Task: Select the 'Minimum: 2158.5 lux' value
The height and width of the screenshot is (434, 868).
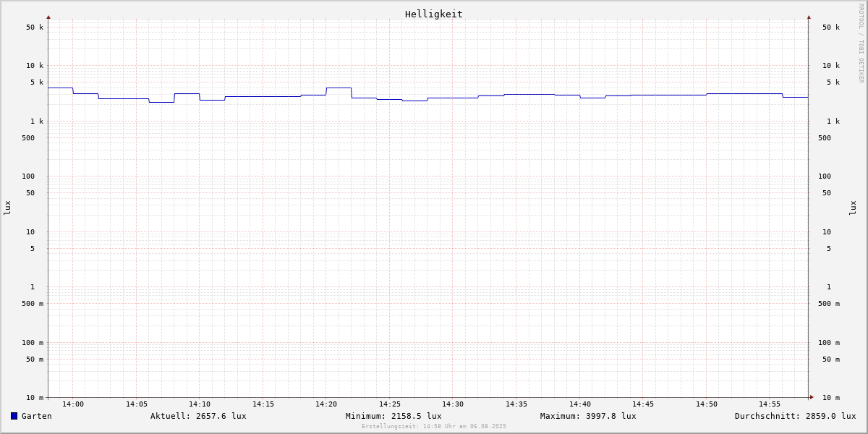Action: (393, 416)
